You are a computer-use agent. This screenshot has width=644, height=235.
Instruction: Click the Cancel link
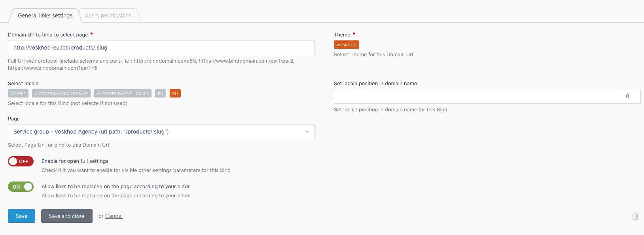(114, 216)
